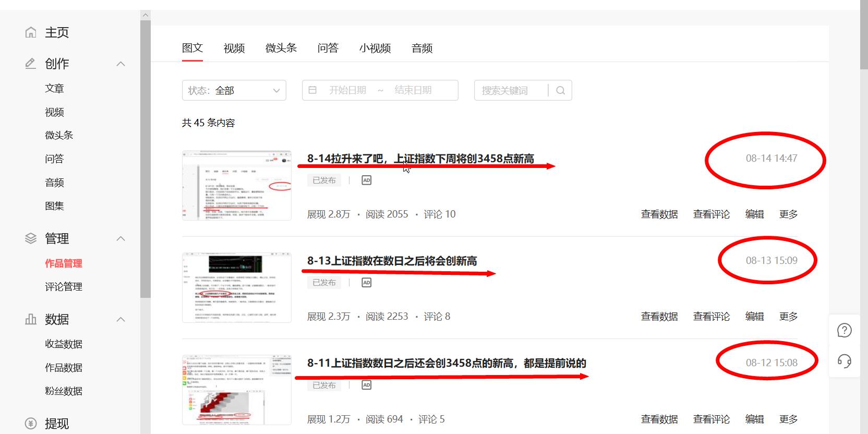Screen dimensions: 868x434
Task: Click 查看数据 for the 8-13 article
Action: coord(659,317)
